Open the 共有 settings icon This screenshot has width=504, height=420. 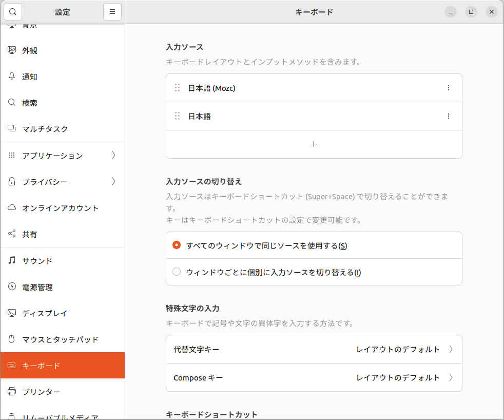pos(12,234)
